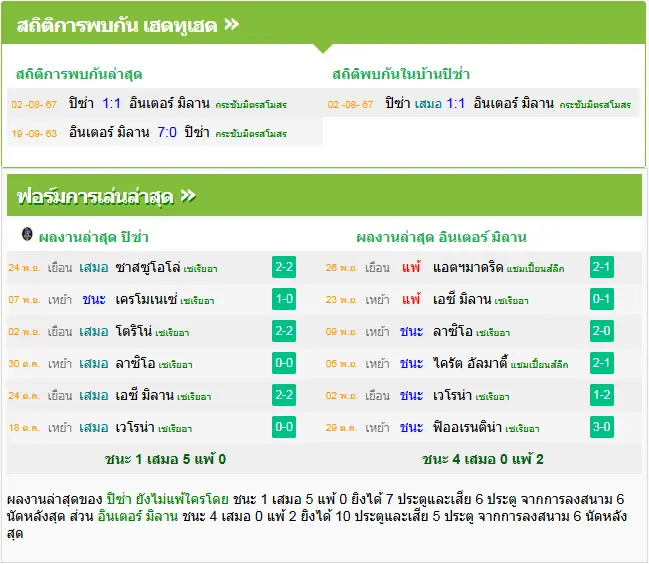Click เวโรน่า in Inter's 02 พ.ย. row
The height and width of the screenshot is (564, 649).
452,395
